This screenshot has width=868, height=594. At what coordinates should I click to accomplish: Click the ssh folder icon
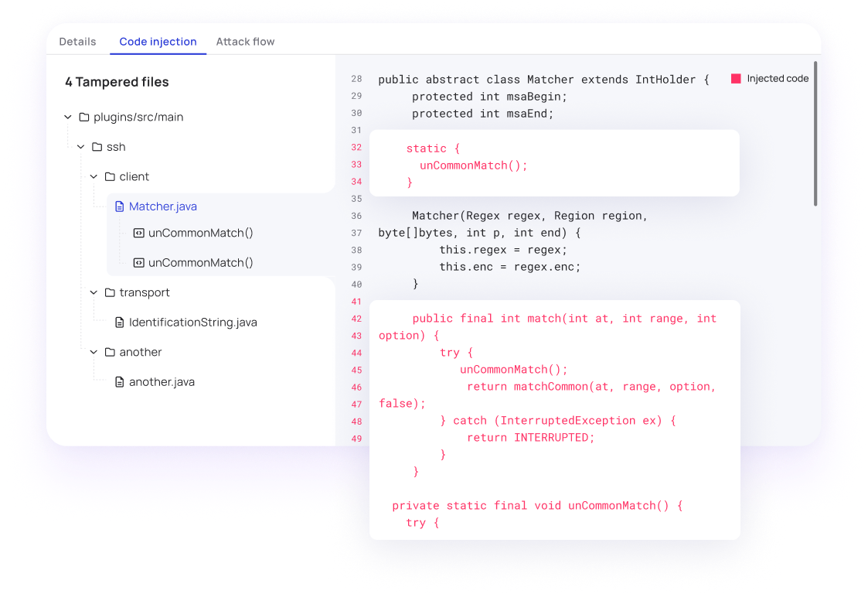click(x=97, y=147)
